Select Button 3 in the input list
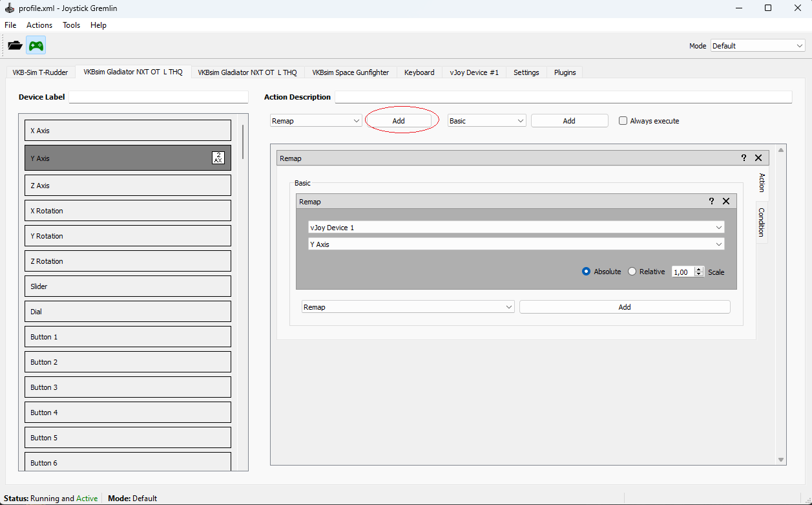The width and height of the screenshot is (812, 505). click(x=128, y=387)
